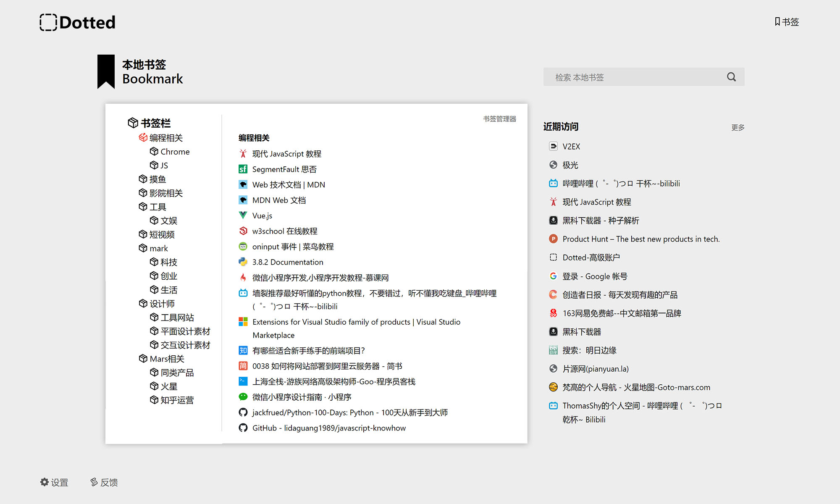
Task: Click the Python favicon for 3.8.2 Documentation
Action: pyautogui.click(x=243, y=262)
